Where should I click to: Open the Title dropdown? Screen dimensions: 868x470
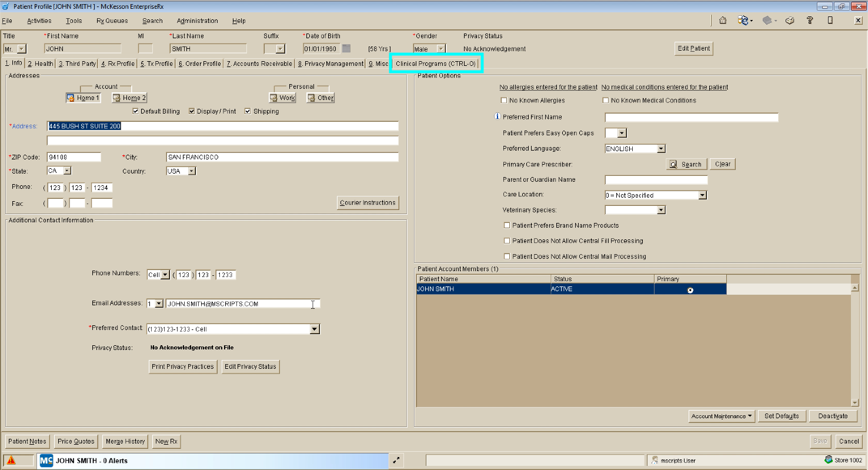22,49
